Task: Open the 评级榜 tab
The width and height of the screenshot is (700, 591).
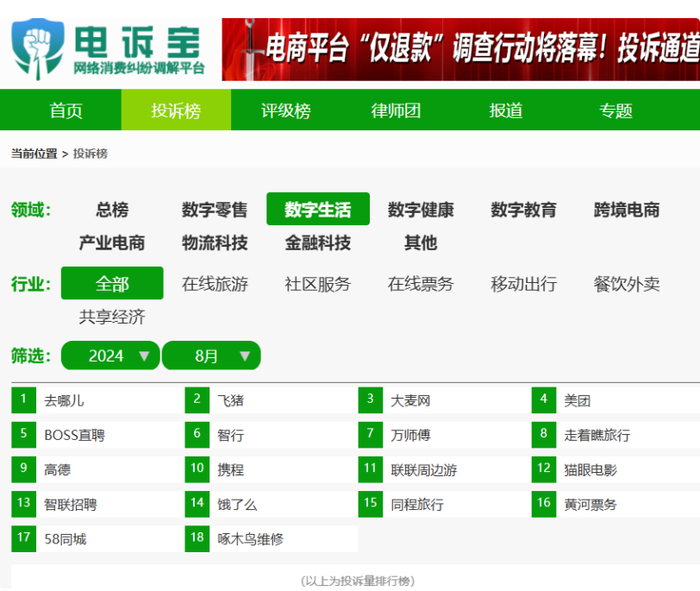Action: 286,110
